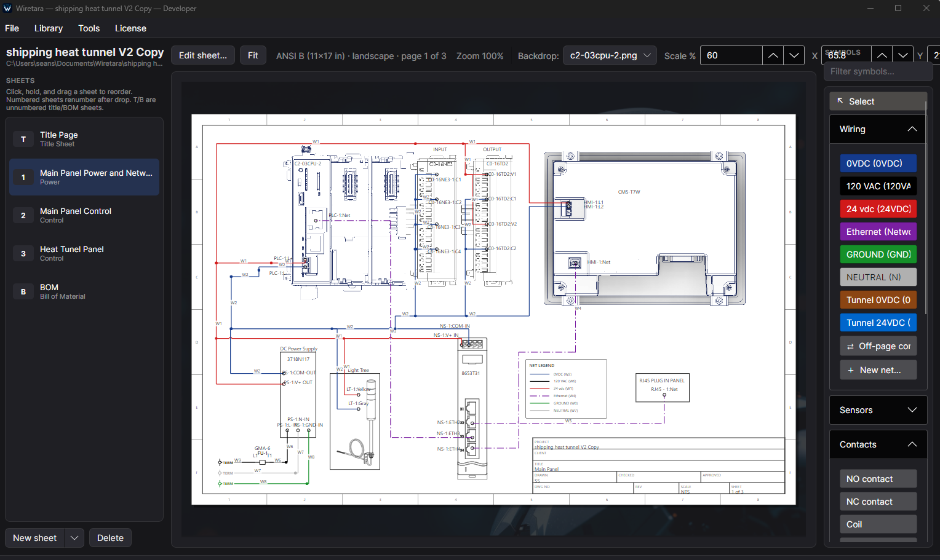Click the title block Main Panel text

(x=546, y=469)
